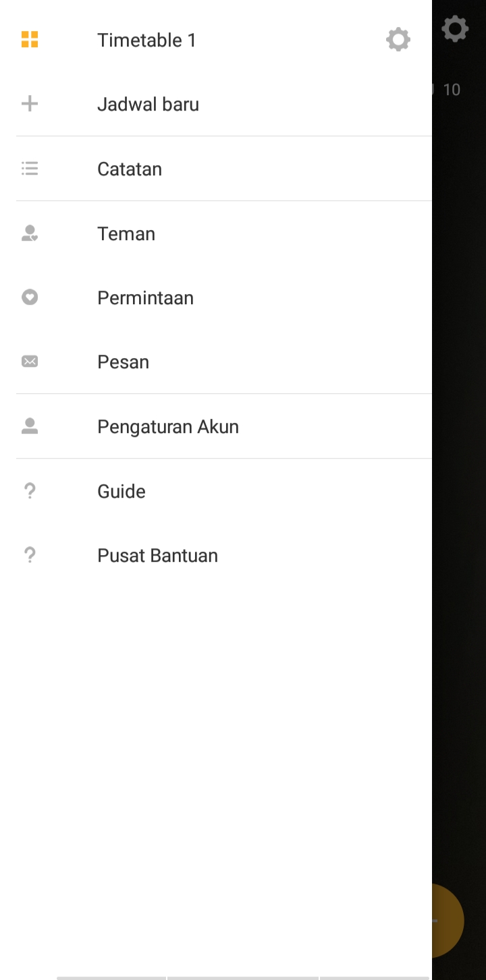486x980 pixels.
Task: Tap the question mark beside Guide
Action: (30, 491)
